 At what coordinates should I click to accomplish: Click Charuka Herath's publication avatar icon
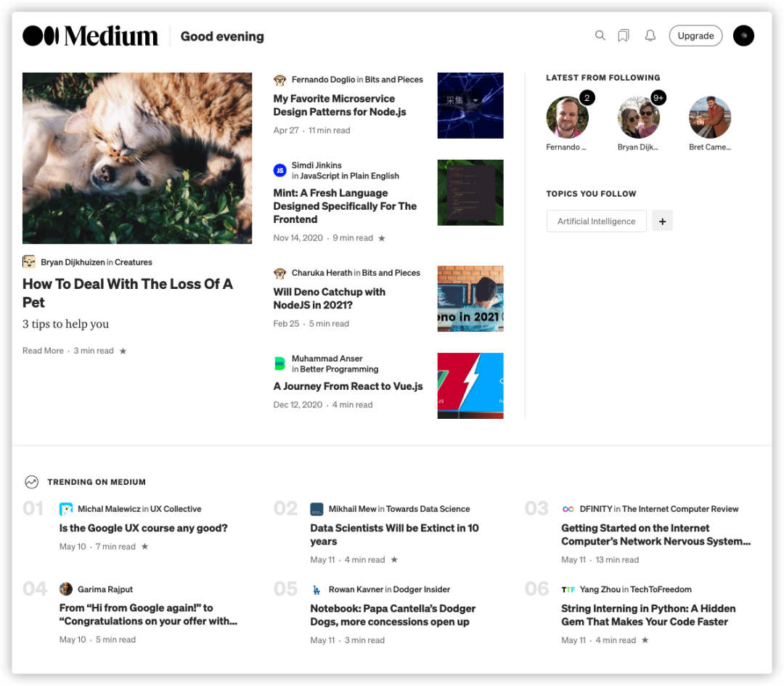coord(279,273)
